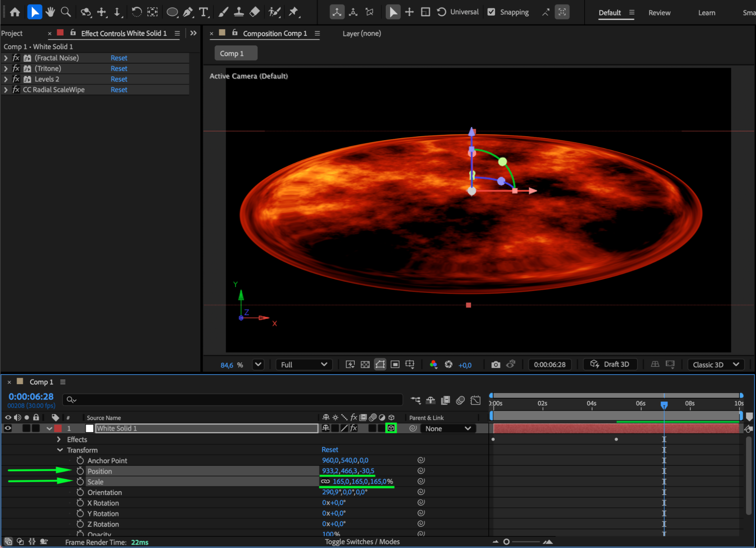This screenshot has height=548, width=756.
Task: Select the Horizontal Type tool
Action: pyautogui.click(x=203, y=12)
